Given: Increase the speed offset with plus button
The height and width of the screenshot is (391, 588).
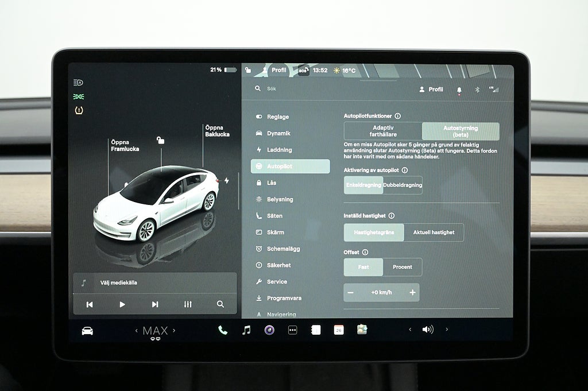Looking at the screenshot, I should coord(412,292).
